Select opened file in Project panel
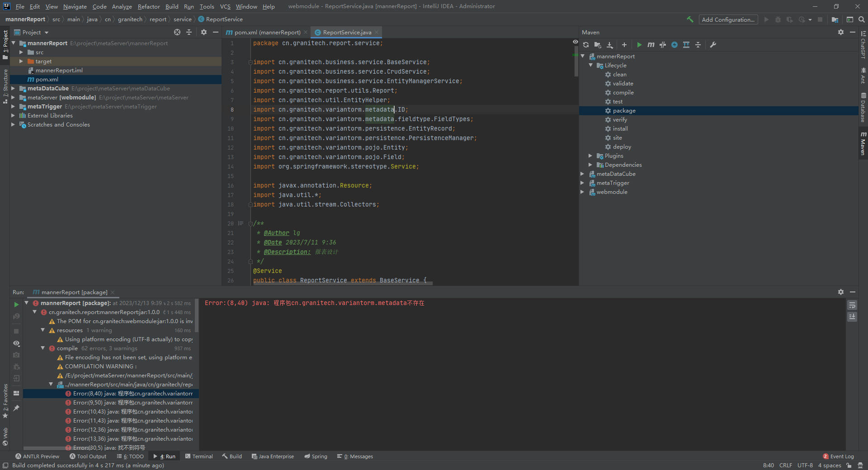Image resolution: width=868 pixels, height=470 pixels. pyautogui.click(x=177, y=32)
